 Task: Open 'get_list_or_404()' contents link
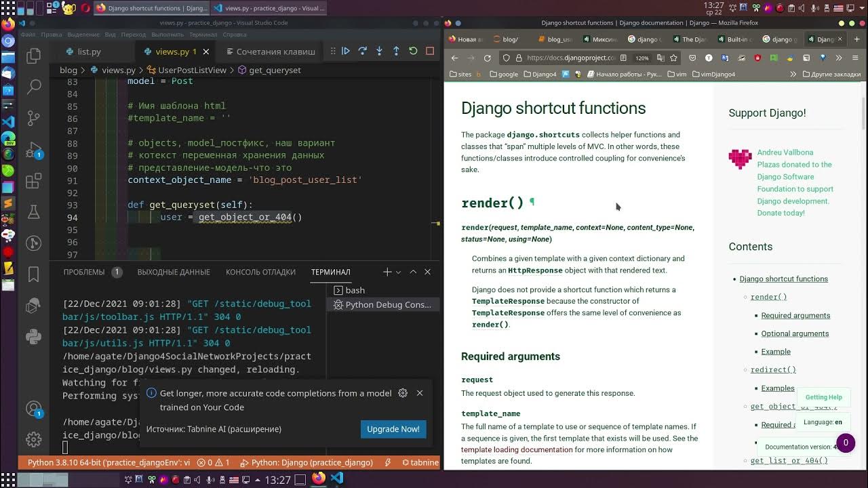(x=789, y=460)
